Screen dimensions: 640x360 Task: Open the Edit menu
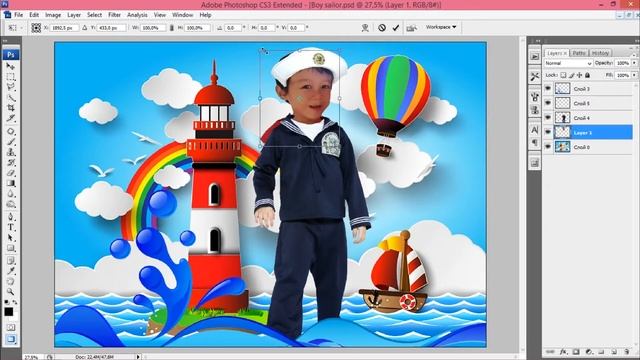(34, 15)
